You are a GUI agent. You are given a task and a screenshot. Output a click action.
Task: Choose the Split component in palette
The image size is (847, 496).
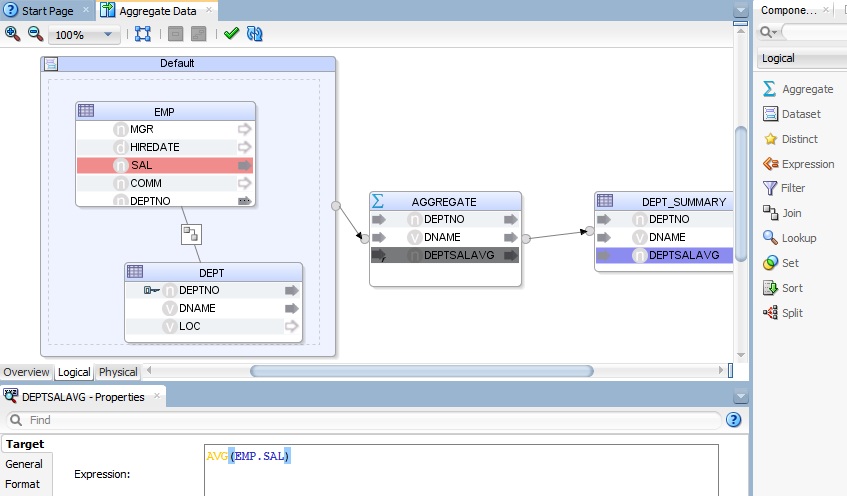point(783,313)
